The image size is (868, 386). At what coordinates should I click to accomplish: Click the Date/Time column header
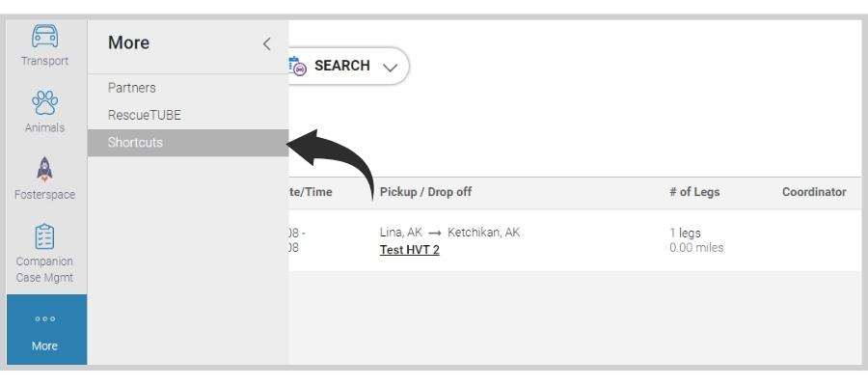311,192
